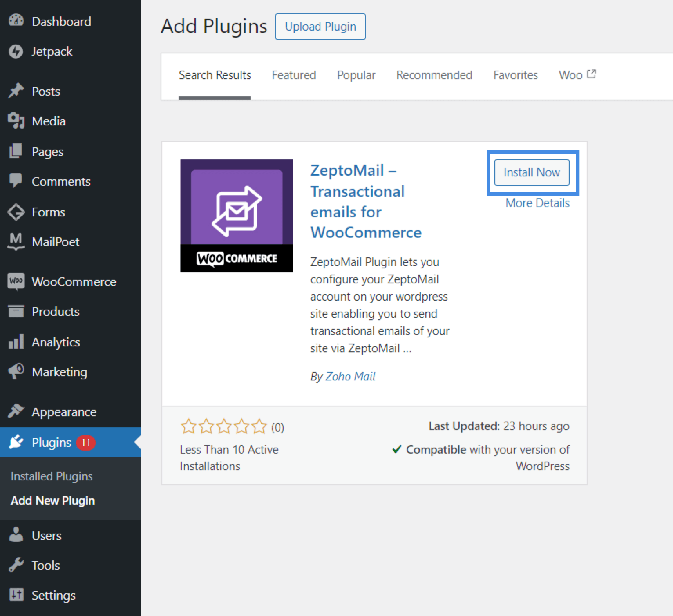Open the Favorites tab
The height and width of the screenshot is (616, 673).
point(516,75)
